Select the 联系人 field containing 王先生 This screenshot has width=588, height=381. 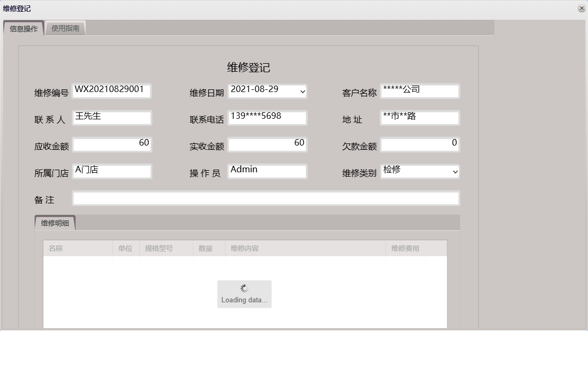[111, 118]
